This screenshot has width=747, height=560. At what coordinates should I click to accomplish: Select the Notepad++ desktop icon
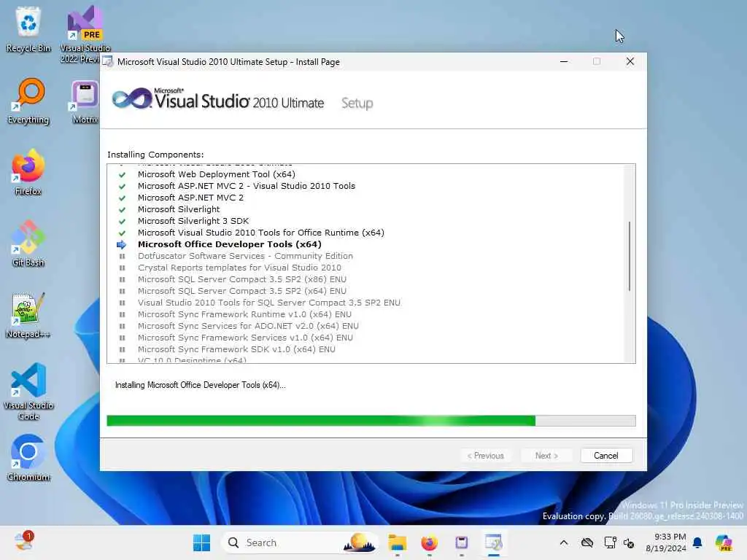(28, 315)
